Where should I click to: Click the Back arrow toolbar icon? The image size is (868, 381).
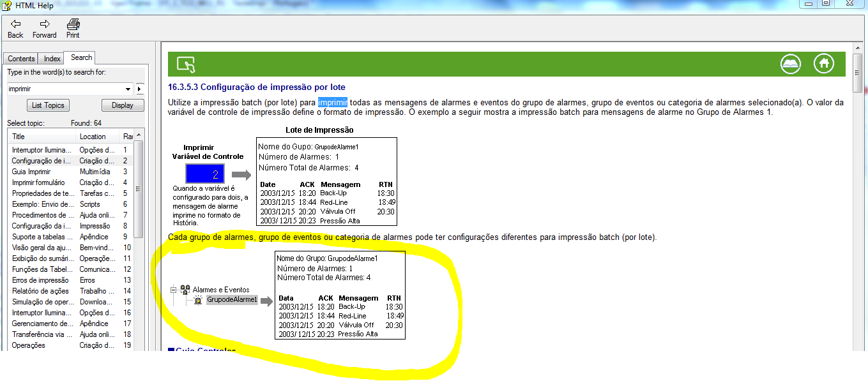15,24
